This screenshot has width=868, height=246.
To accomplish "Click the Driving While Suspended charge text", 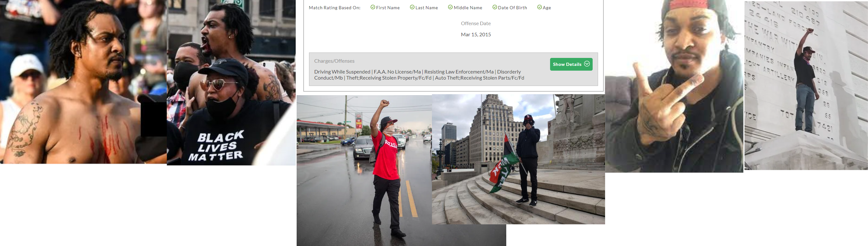I will [342, 72].
